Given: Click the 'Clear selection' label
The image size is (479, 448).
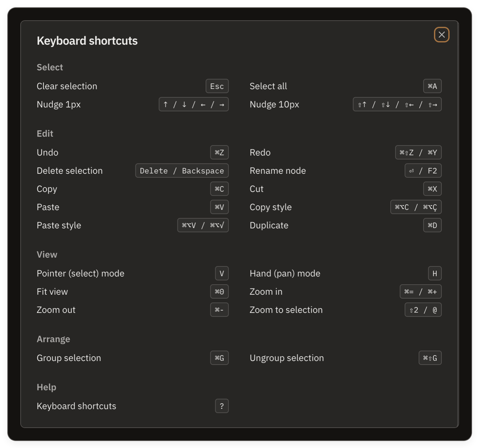Looking at the screenshot, I should click(67, 86).
